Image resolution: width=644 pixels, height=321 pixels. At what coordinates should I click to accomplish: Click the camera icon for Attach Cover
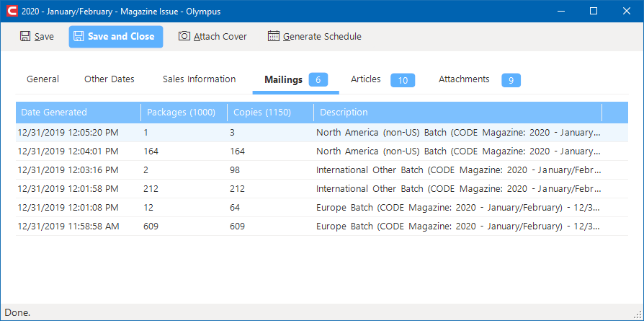coord(184,36)
